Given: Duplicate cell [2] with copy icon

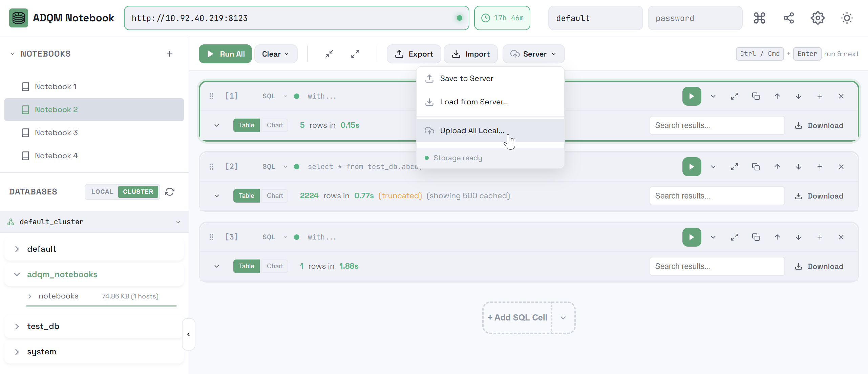Looking at the screenshot, I should (756, 167).
